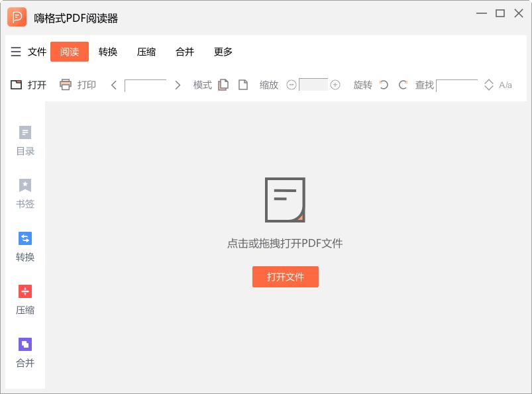
Task: Close the PDF reader window
Action: point(519,13)
